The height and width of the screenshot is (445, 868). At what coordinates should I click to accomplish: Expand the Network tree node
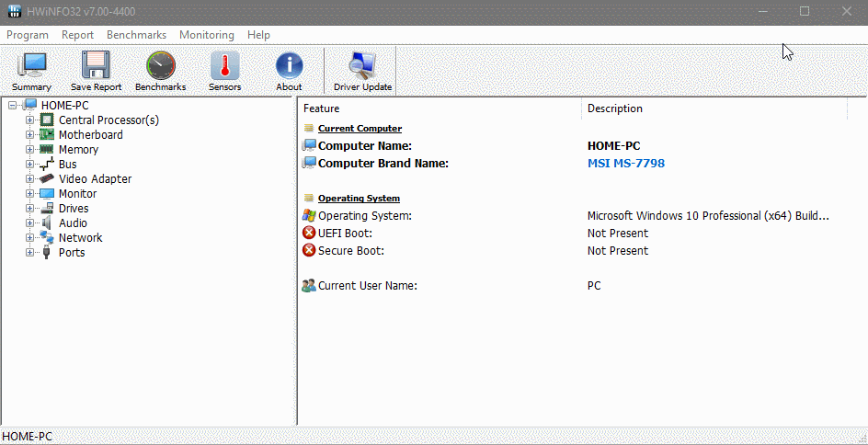click(30, 237)
